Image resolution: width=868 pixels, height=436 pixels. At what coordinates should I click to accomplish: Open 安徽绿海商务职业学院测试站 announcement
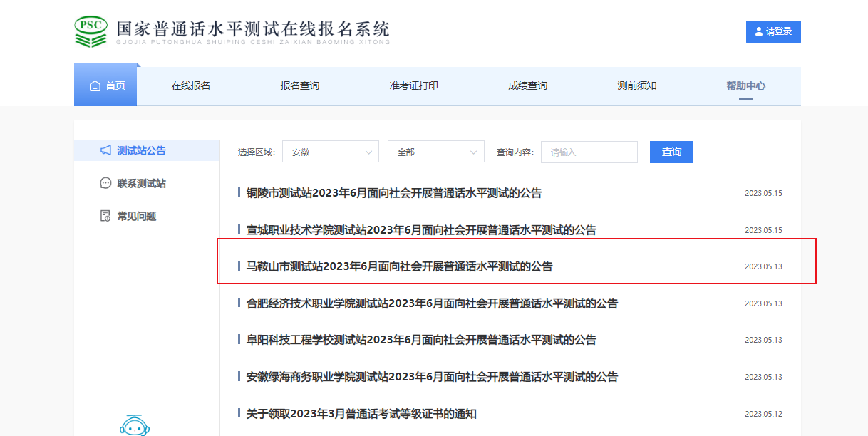432,377
